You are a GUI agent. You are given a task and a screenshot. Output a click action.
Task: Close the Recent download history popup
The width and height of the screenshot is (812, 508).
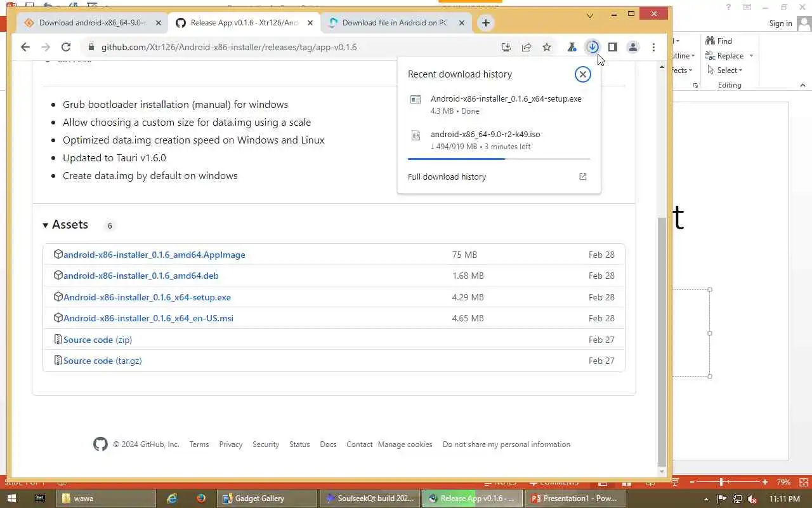pos(582,74)
